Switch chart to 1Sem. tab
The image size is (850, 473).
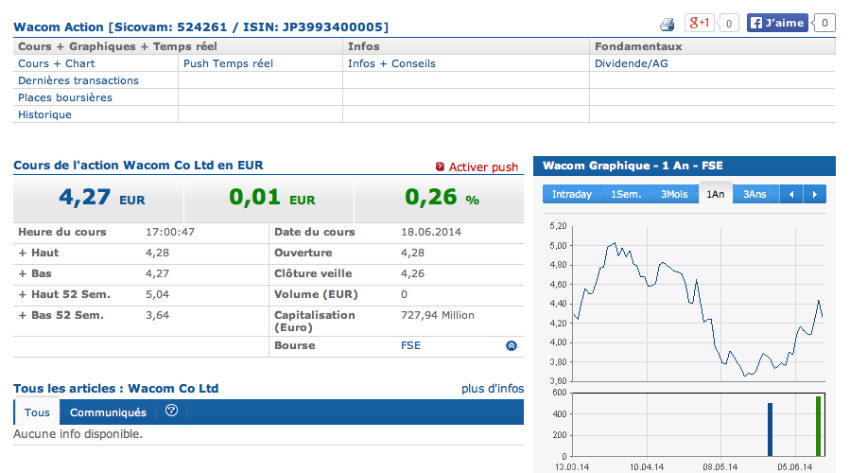pyautogui.click(x=626, y=194)
